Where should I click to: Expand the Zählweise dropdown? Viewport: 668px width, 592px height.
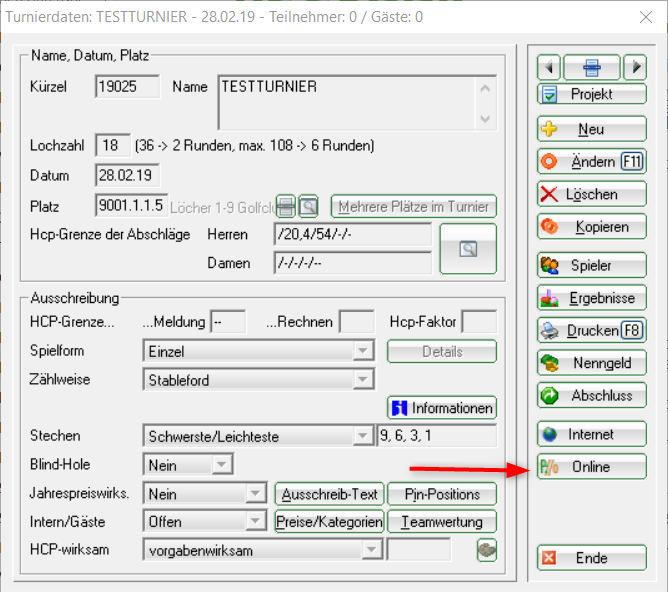coord(363,379)
